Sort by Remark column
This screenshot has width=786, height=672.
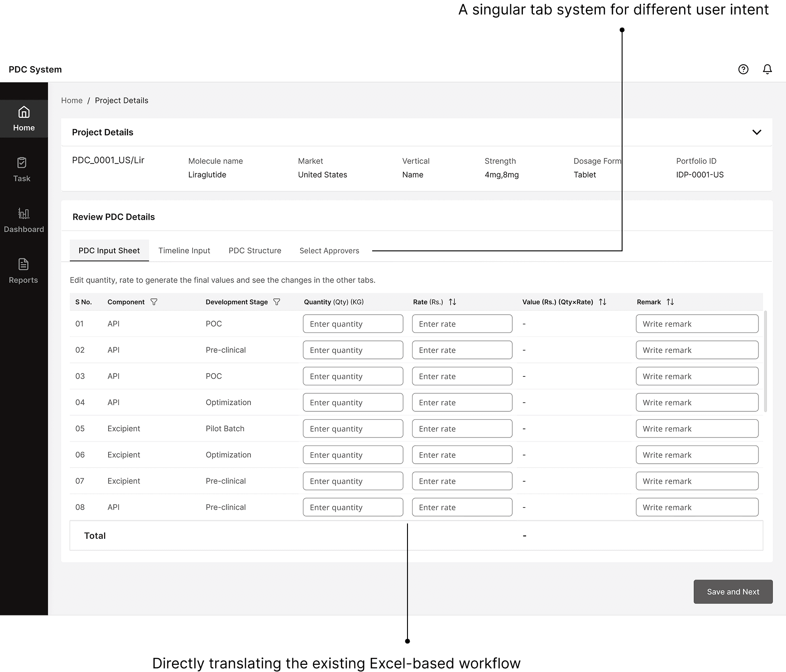coord(671,302)
